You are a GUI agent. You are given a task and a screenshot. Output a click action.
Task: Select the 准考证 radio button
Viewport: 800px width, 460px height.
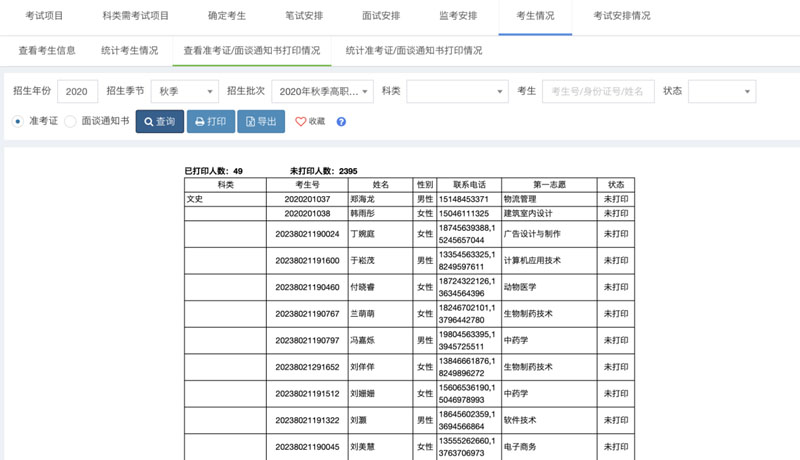tap(18, 121)
